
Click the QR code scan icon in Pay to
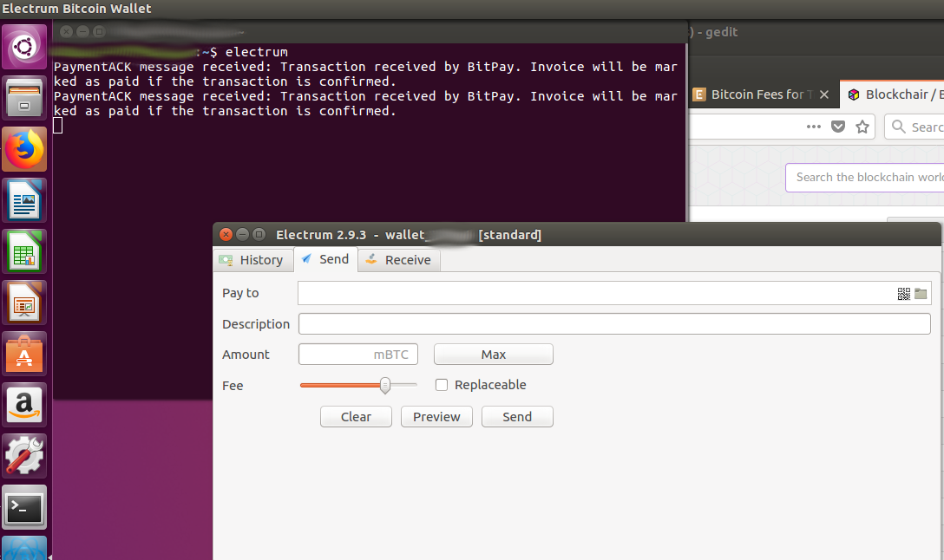[x=904, y=294]
